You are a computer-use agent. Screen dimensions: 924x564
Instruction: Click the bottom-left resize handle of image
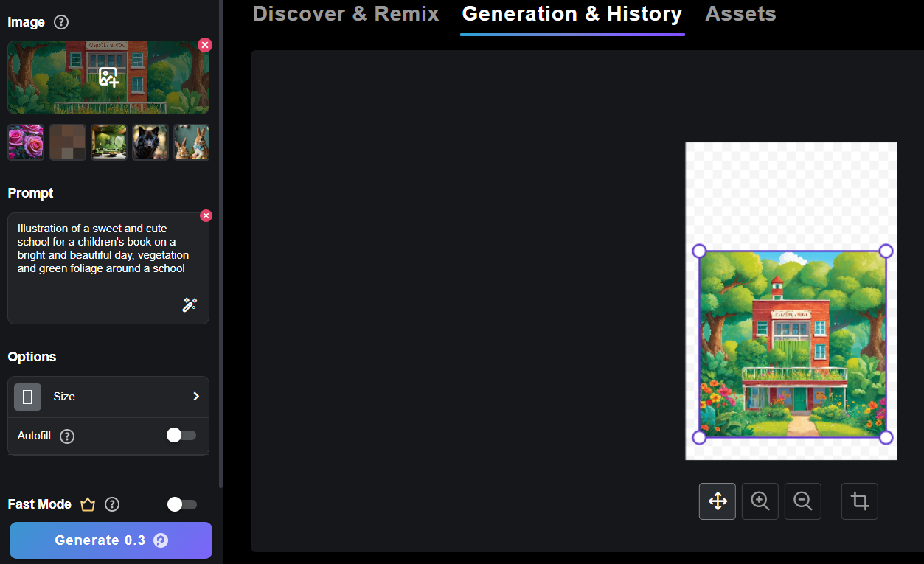click(x=699, y=437)
